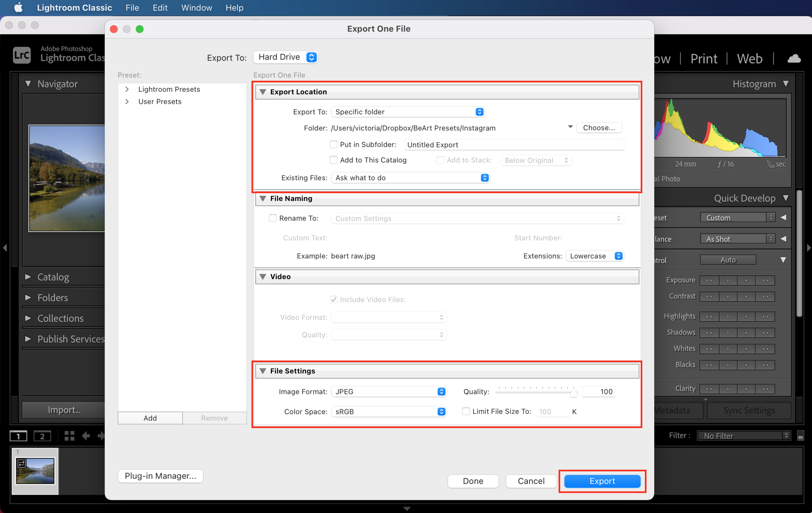Expand User Presets in the preset list
Image resolution: width=812 pixels, height=513 pixels.
[x=127, y=101]
